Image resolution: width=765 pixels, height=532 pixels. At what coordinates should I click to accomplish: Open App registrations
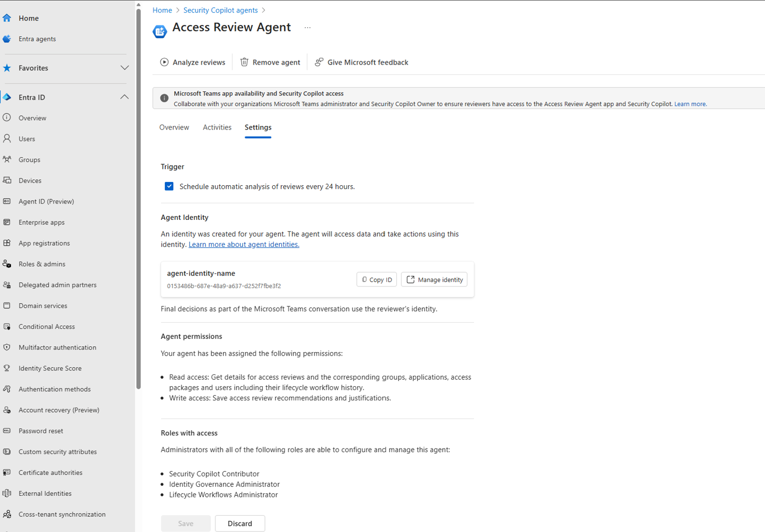point(44,243)
